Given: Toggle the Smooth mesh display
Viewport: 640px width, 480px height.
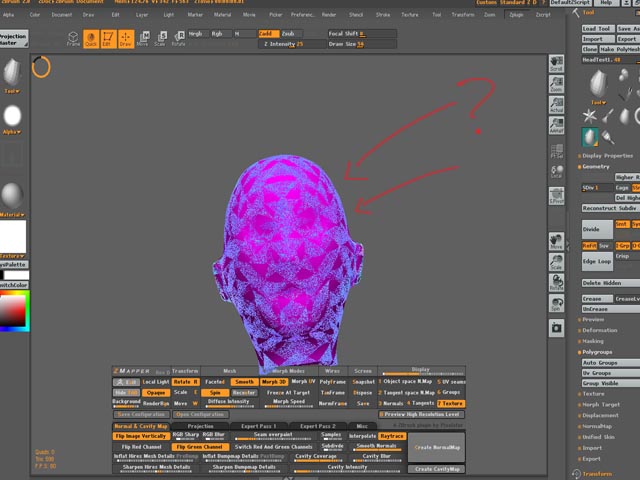Looking at the screenshot, I should tap(244, 382).
